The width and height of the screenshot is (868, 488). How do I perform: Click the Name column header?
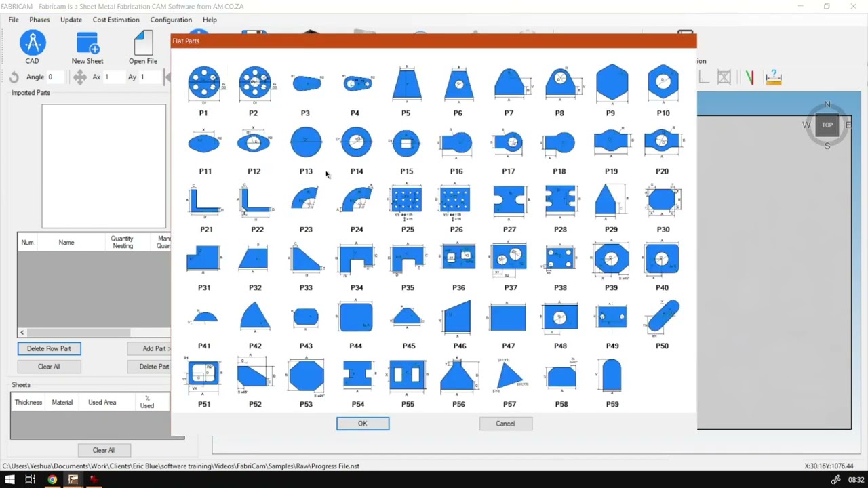pos(66,242)
